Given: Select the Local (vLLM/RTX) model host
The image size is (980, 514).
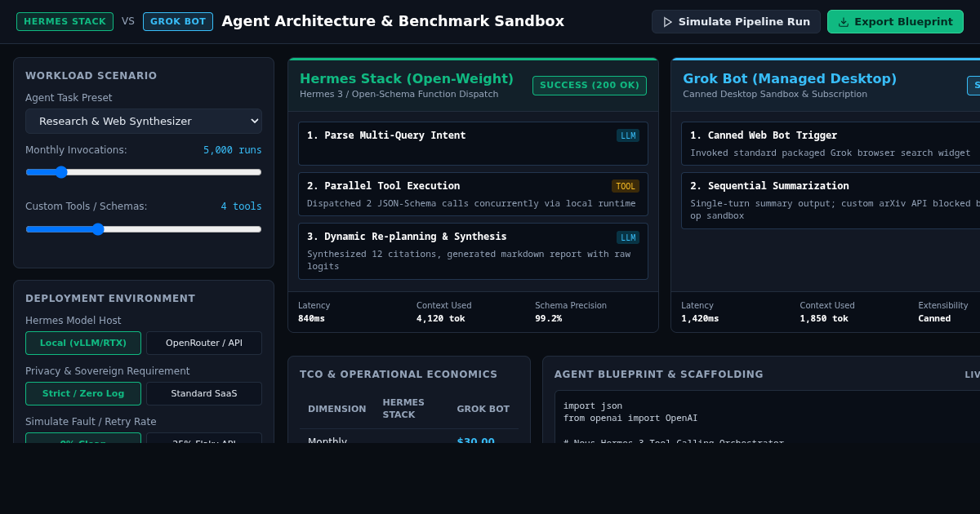Looking at the screenshot, I should tap(83, 343).
